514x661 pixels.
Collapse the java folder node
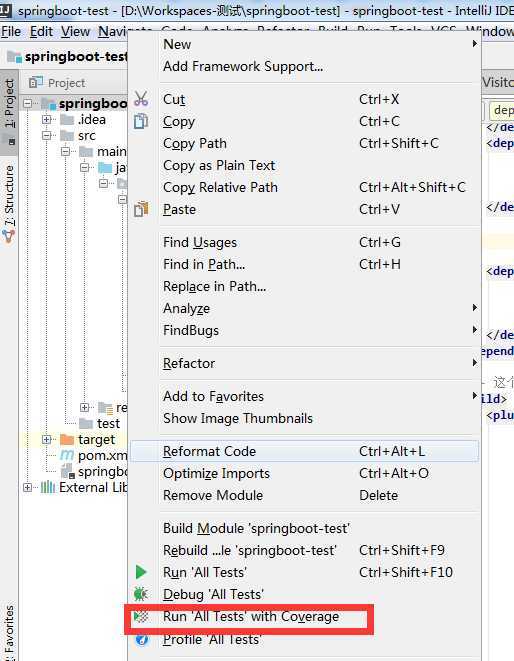pyautogui.click(x=84, y=168)
